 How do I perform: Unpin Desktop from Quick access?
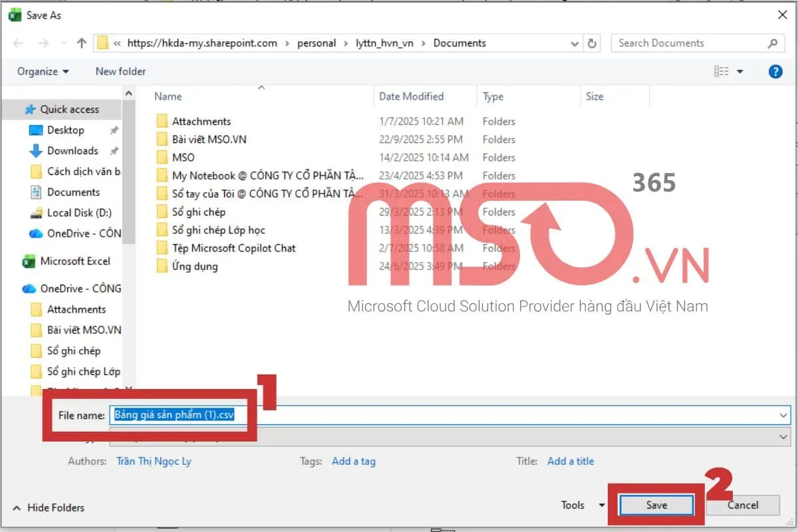pos(114,130)
